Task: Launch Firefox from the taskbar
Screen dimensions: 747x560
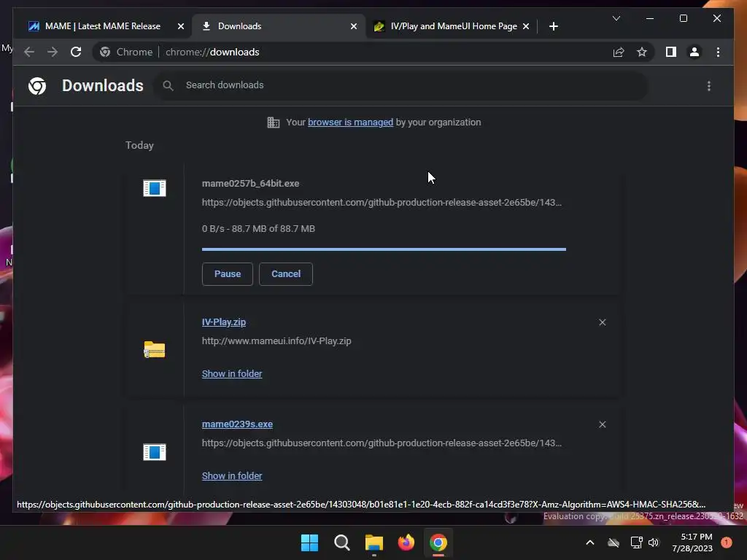Action: click(x=406, y=542)
